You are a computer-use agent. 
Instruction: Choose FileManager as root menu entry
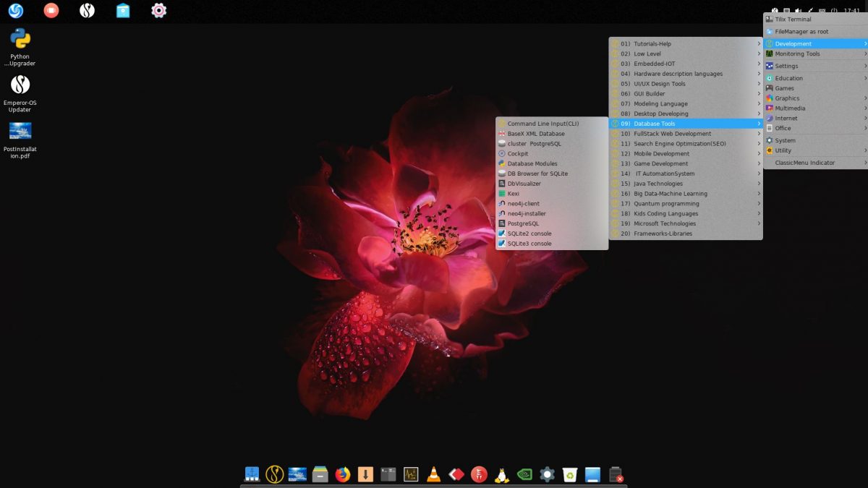pyautogui.click(x=816, y=32)
